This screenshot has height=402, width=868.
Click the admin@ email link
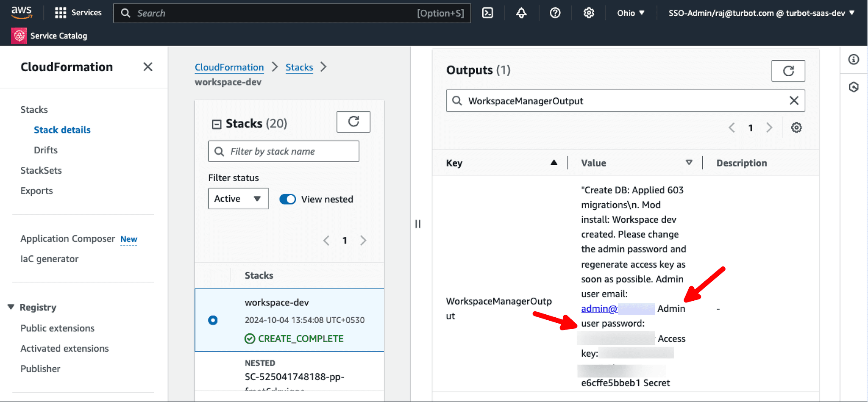pos(598,308)
